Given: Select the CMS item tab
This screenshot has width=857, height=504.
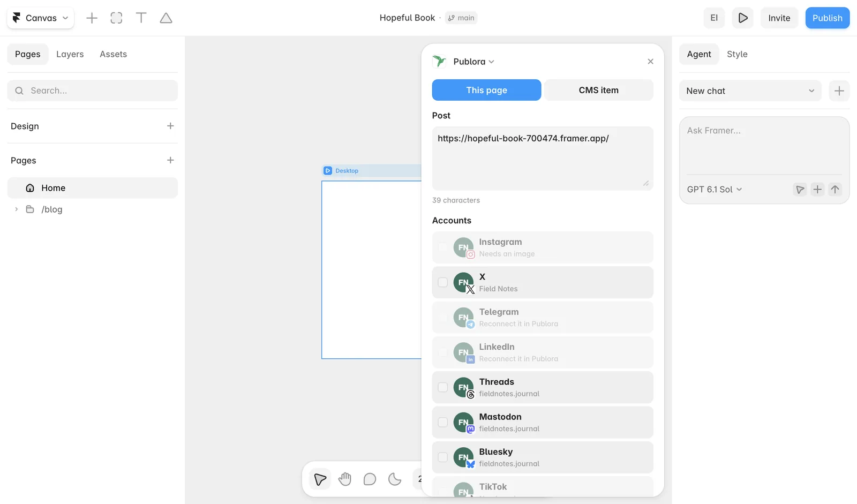Looking at the screenshot, I should tap(599, 90).
